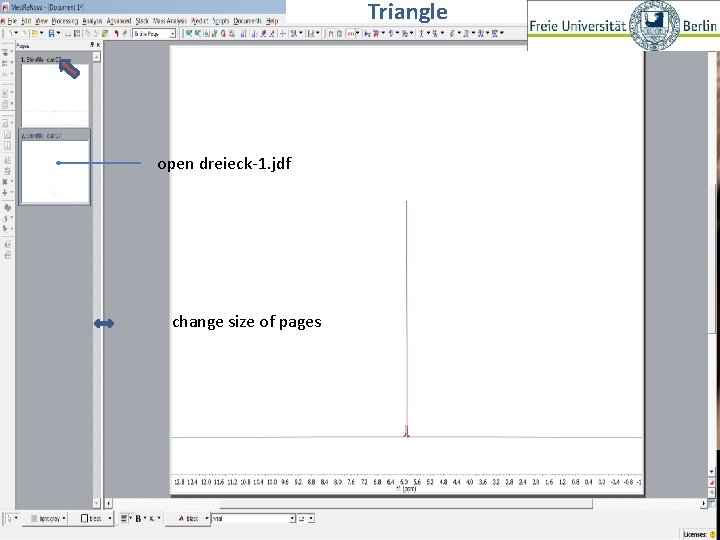Open the Processing menu
720x540 pixels.
(x=64, y=21)
